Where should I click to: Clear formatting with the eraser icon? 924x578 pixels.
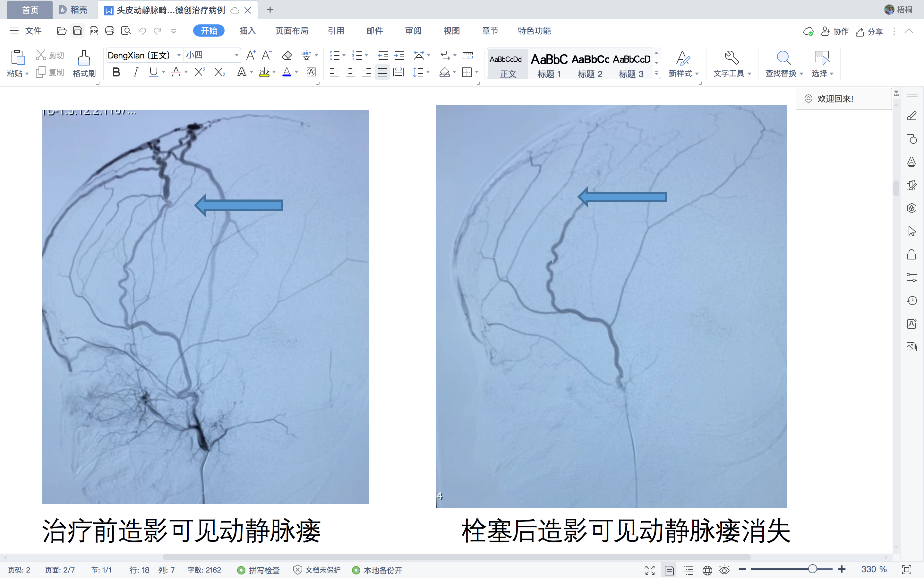[287, 56]
